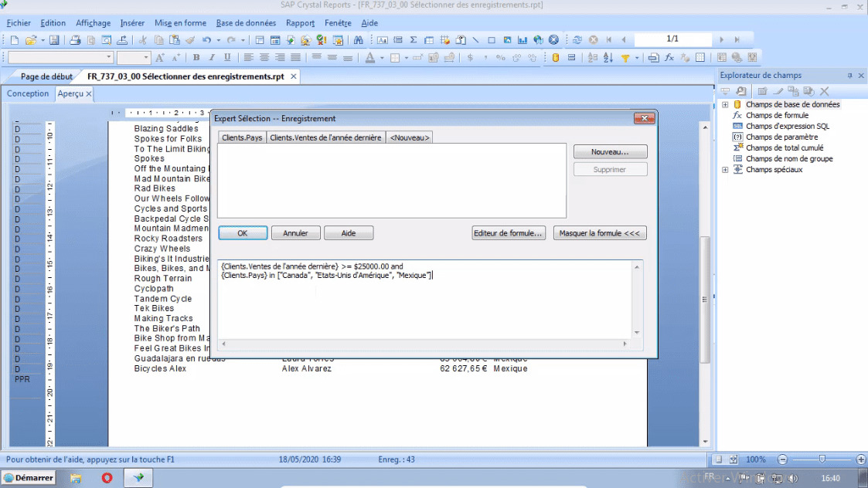Viewport: 868px width, 488px height.
Task: Open the font name dropdown
Action: [x=109, y=58]
